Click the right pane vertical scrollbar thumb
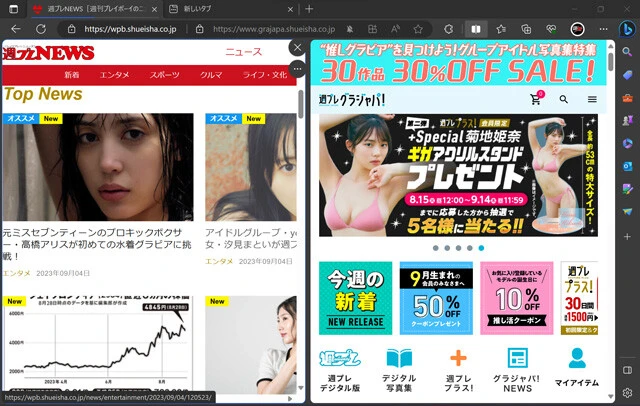The image size is (640, 406). point(611,61)
